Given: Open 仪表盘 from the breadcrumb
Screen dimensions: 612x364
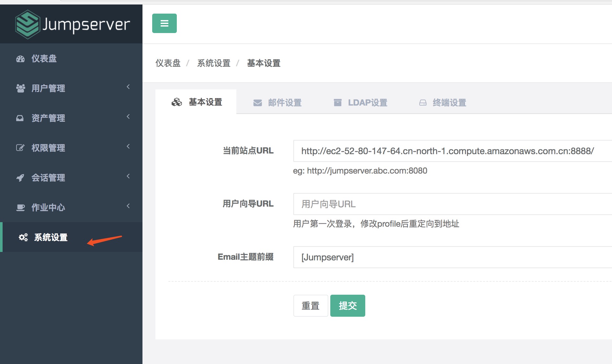Looking at the screenshot, I should 168,63.
